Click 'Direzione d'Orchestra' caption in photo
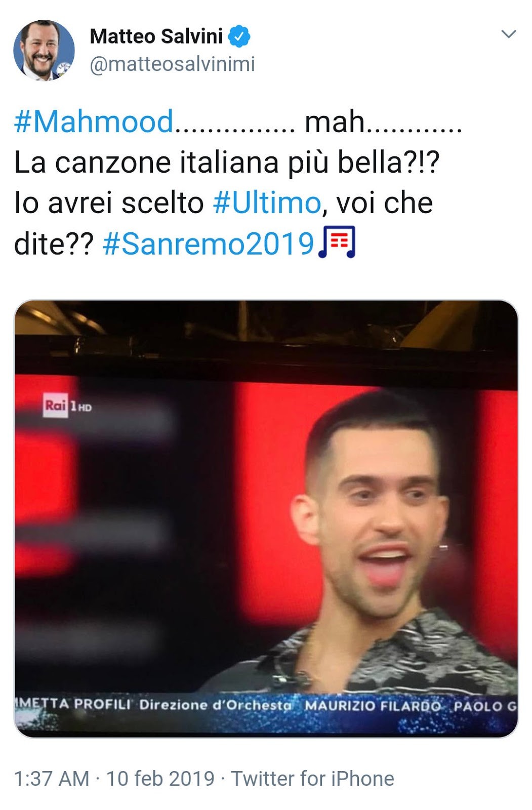The width and height of the screenshot is (532, 810). [x=216, y=705]
